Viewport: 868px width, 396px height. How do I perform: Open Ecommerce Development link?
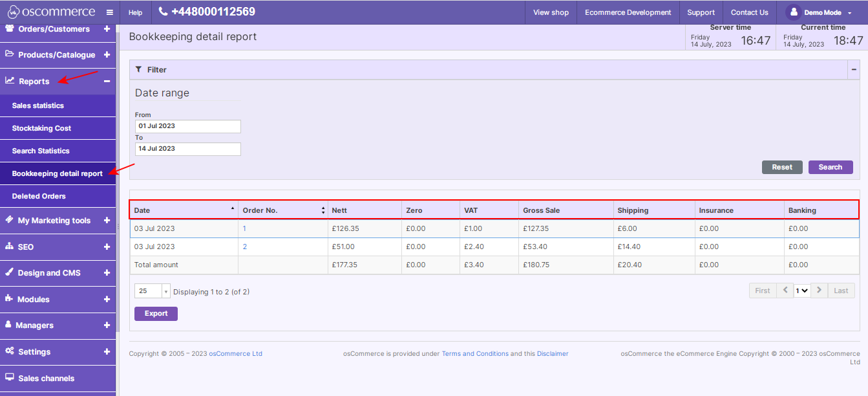pyautogui.click(x=628, y=12)
